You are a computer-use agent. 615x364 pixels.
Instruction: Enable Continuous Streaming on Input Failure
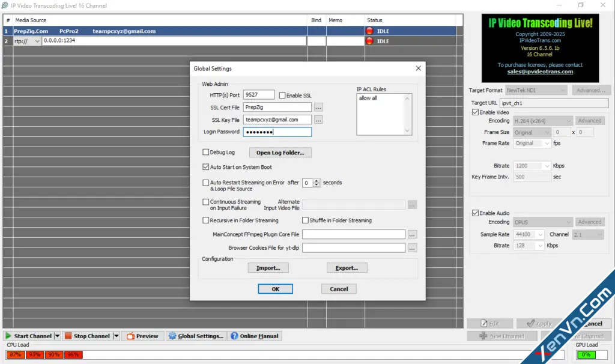205,202
